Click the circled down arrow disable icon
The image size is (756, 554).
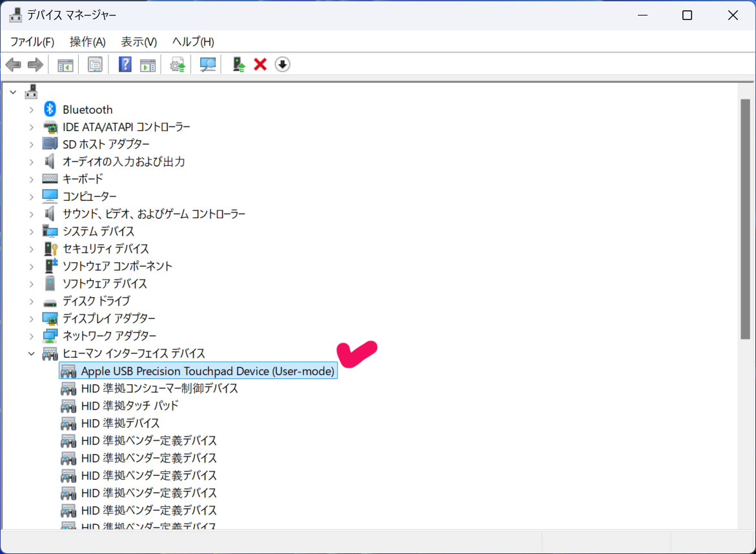[x=283, y=65]
